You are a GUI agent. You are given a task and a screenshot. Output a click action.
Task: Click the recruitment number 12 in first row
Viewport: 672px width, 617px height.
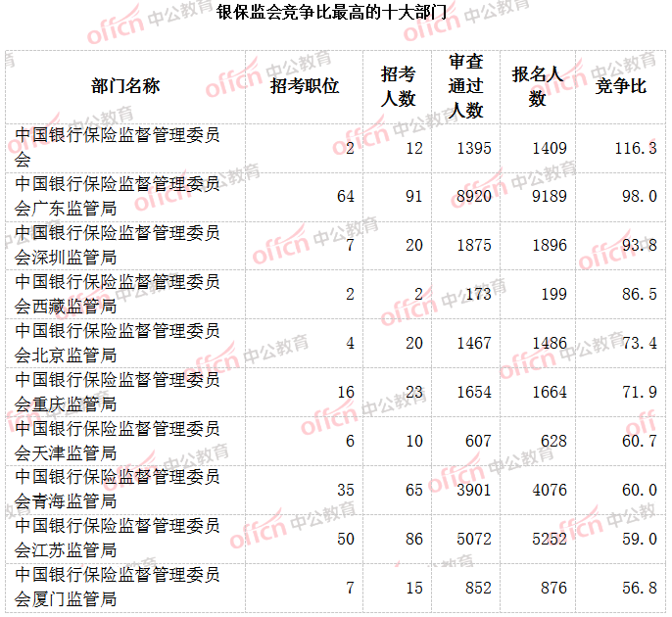coord(414,148)
